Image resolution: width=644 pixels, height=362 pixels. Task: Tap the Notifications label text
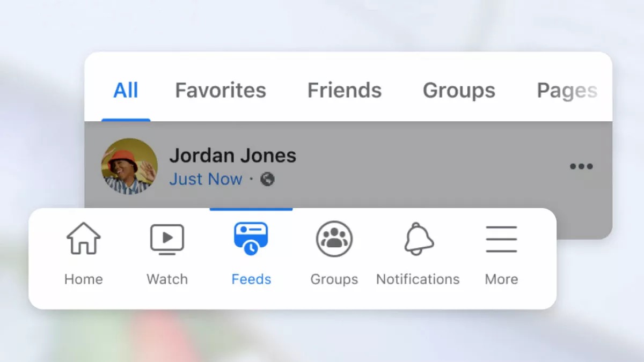(x=418, y=279)
